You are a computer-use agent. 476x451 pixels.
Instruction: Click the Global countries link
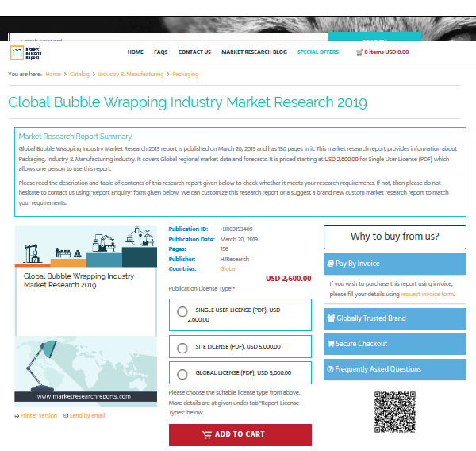pos(228,268)
